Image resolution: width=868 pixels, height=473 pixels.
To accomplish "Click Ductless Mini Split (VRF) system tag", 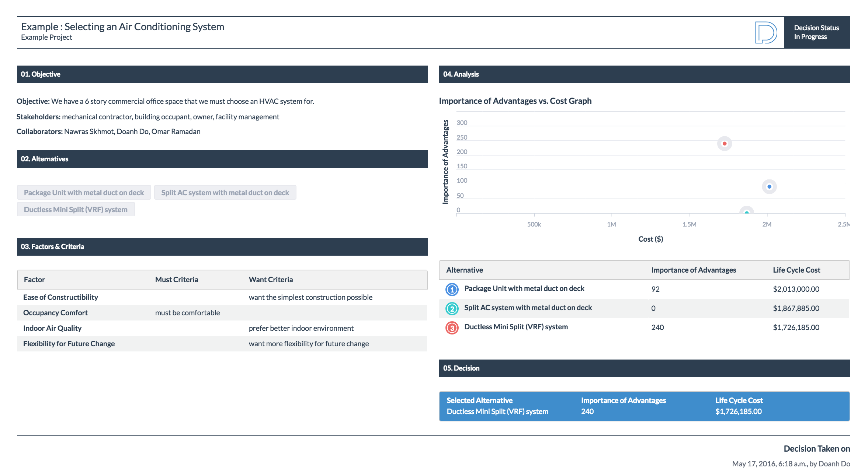I will pyautogui.click(x=76, y=209).
